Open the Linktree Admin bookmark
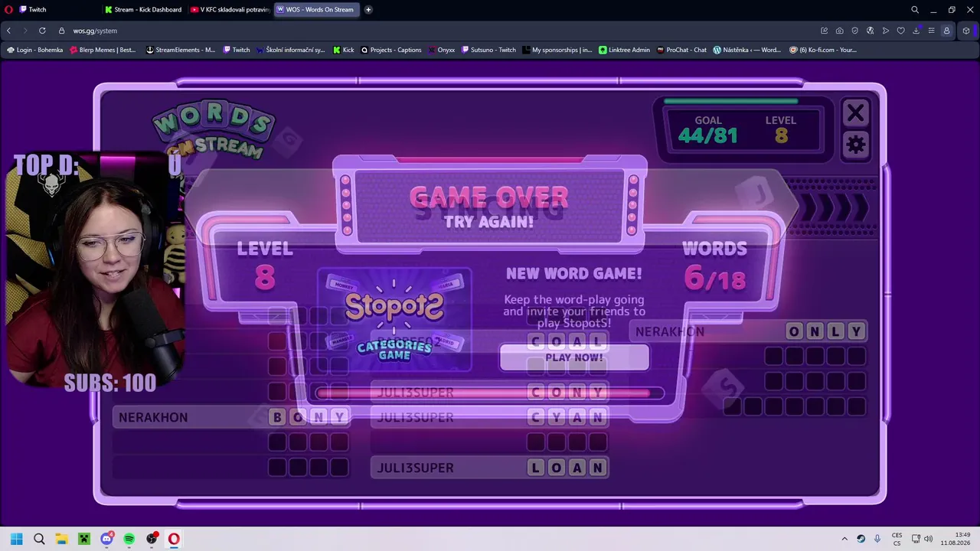The image size is (980, 551). [x=625, y=50]
